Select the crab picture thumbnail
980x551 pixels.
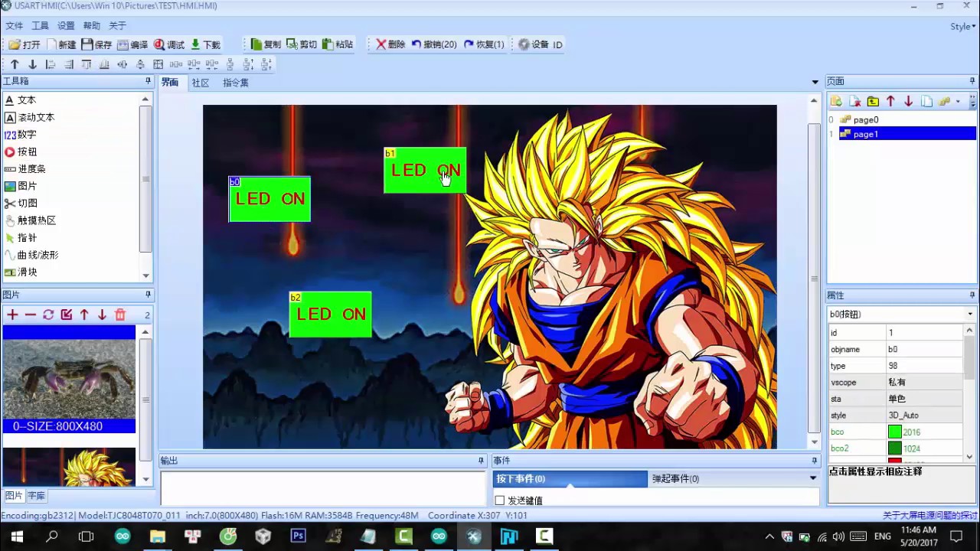coord(69,380)
